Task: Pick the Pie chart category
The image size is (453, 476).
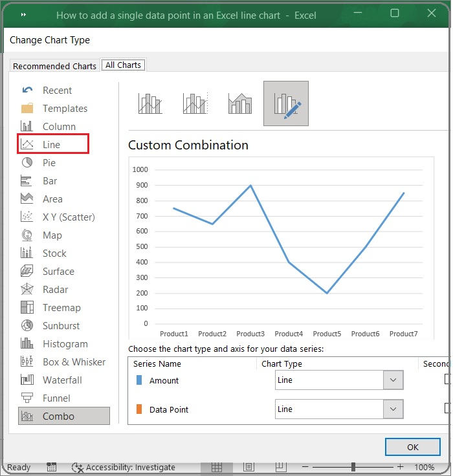Action: click(x=38, y=162)
